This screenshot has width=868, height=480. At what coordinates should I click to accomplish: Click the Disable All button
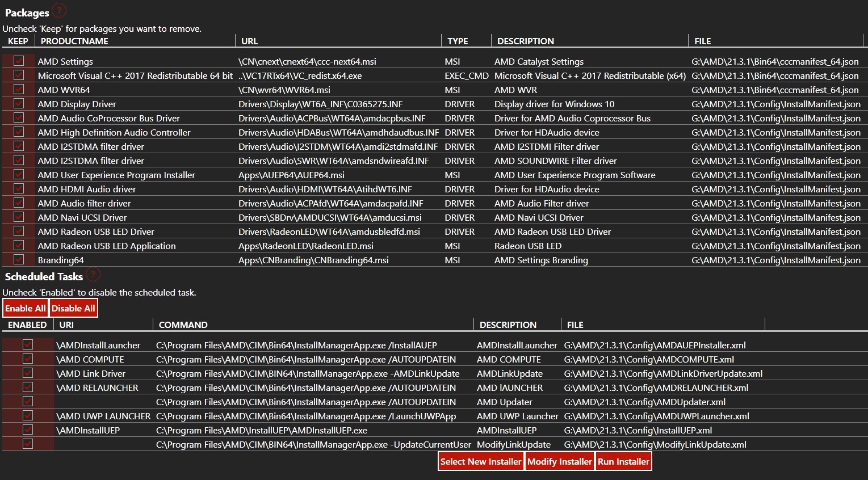point(73,308)
